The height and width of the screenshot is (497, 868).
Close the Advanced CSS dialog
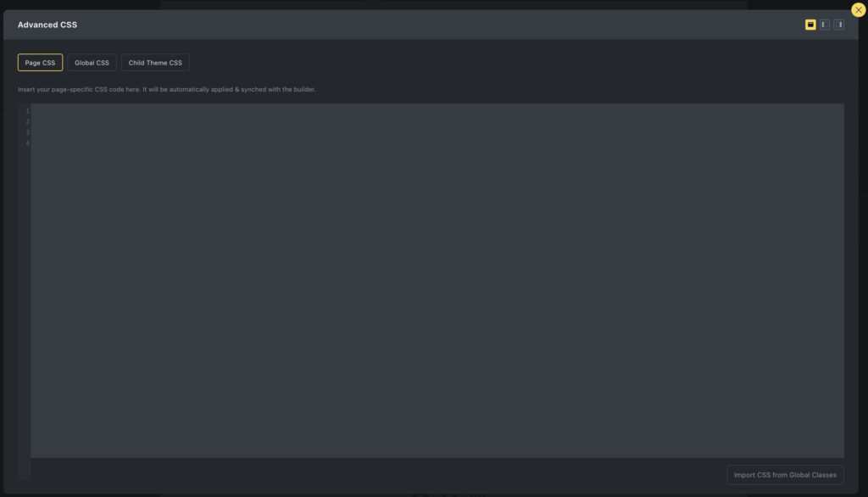pos(858,9)
